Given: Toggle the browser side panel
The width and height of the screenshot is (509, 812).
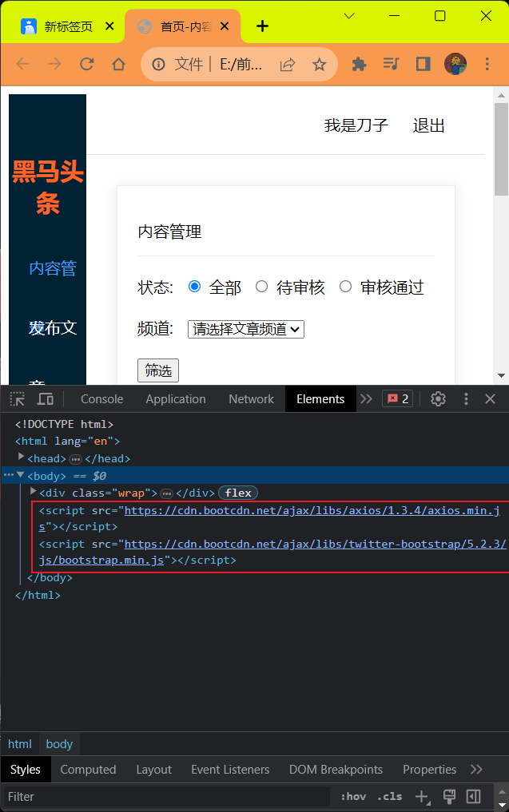Looking at the screenshot, I should (x=423, y=64).
